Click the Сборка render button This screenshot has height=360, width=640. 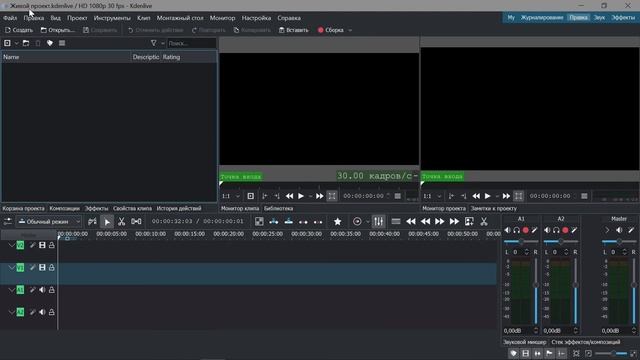[x=331, y=30]
